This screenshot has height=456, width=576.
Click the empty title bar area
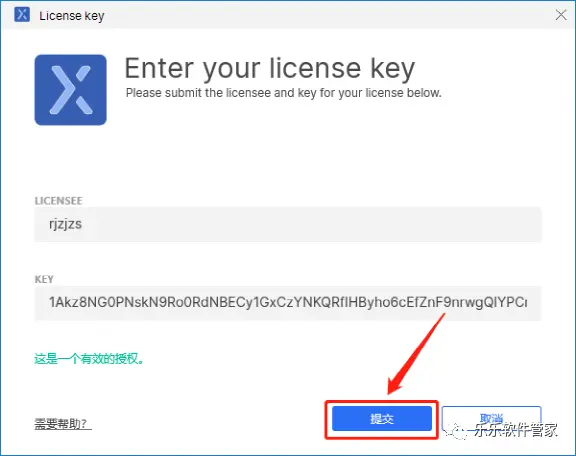[327, 15]
